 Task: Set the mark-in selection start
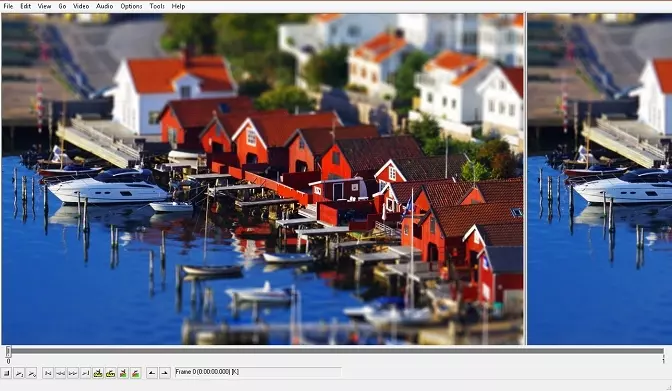point(152,373)
